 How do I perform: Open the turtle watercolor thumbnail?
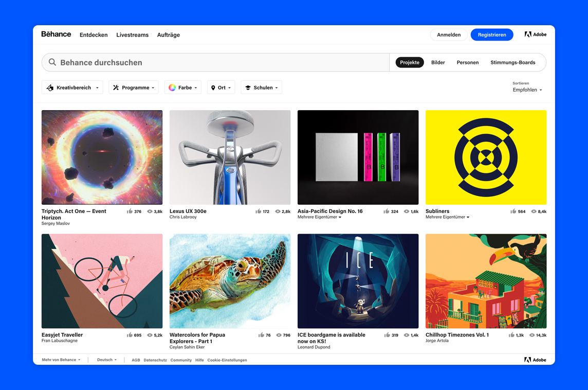[230, 281]
